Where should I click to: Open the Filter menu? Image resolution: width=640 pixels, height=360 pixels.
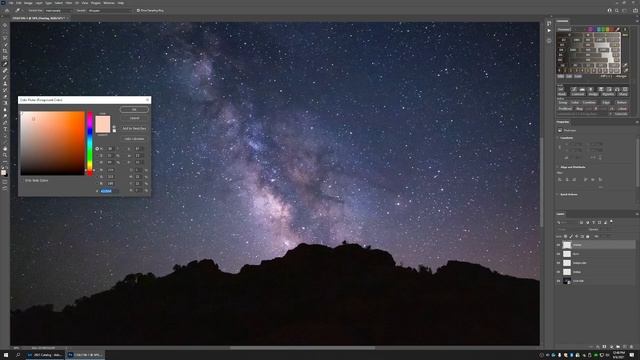point(69,3)
